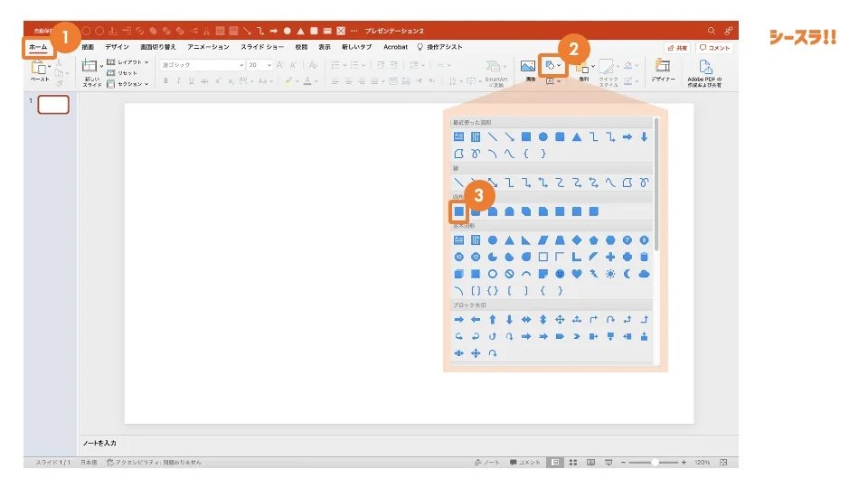The width and height of the screenshot is (868, 488).
Task: Choose the no-symbol prohibited shape
Action: point(509,274)
